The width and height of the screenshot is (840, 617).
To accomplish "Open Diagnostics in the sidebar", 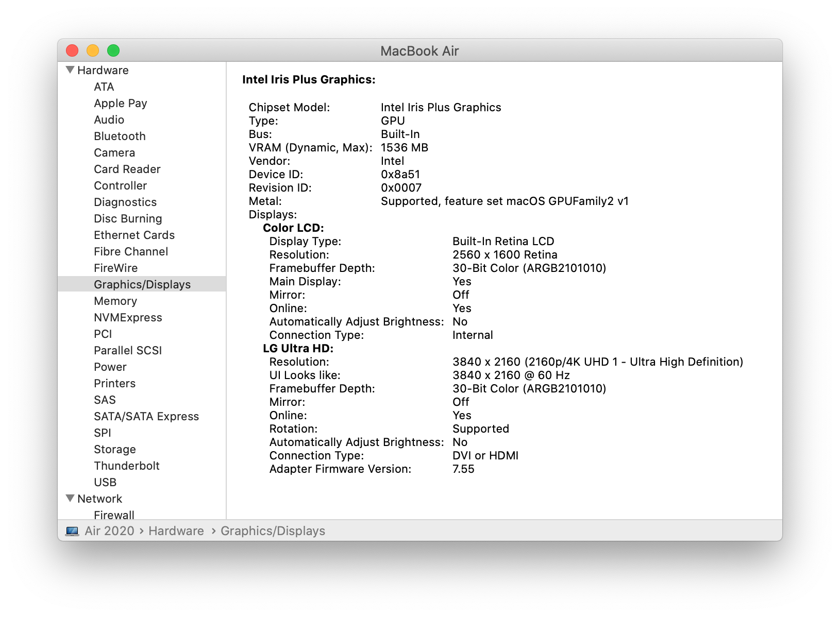I will [x=125, y=202].
